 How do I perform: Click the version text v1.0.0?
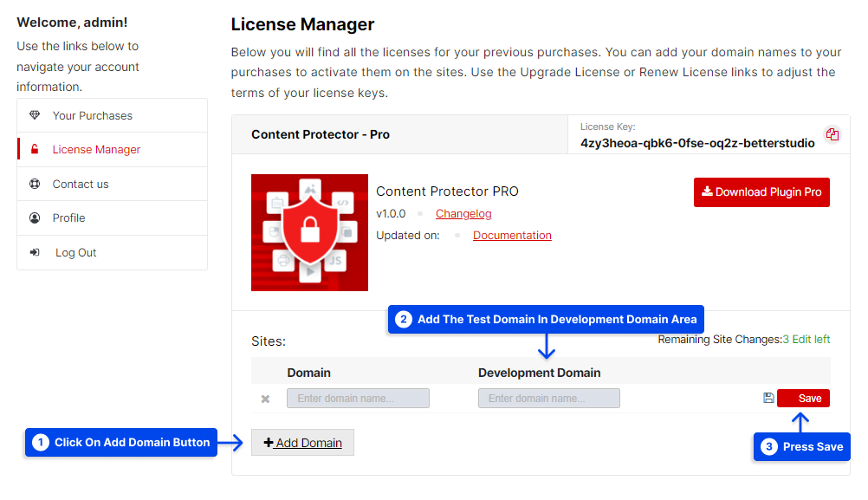(391, 214)
